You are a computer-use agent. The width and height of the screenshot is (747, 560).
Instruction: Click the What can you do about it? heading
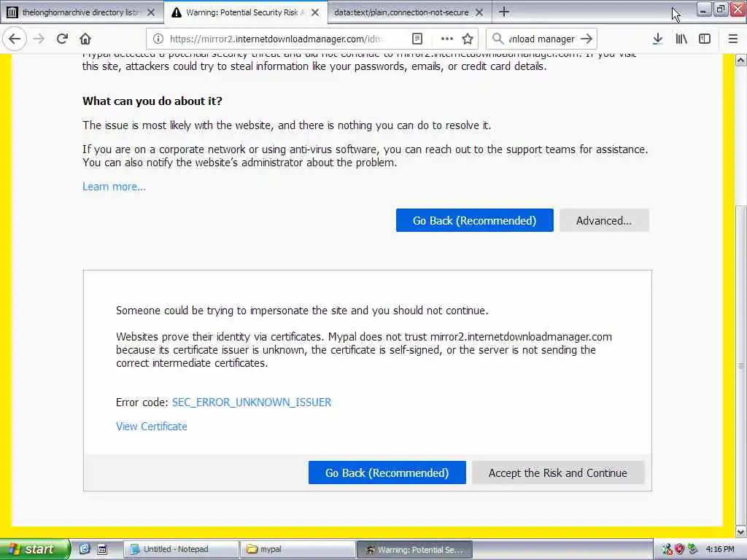tap(152, 101)
